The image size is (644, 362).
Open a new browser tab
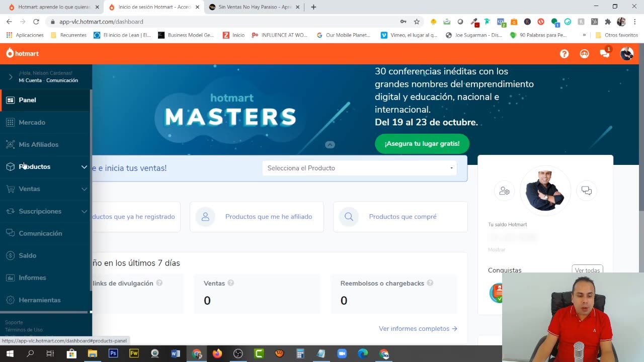(313, 7)
